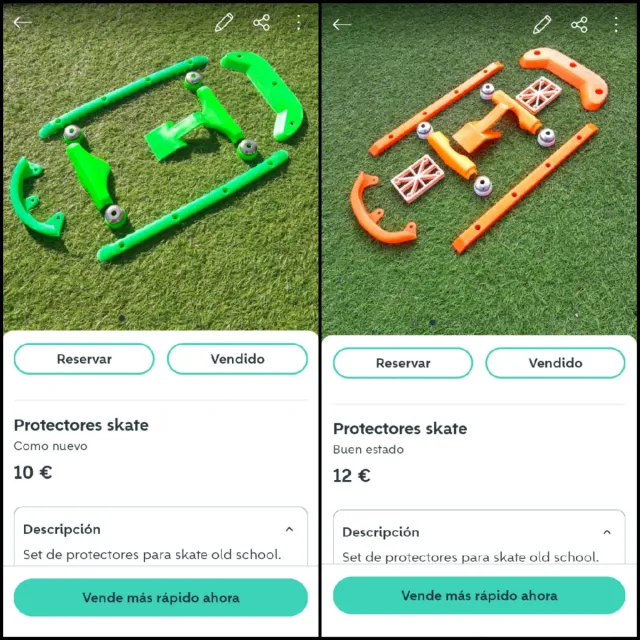Screen dimensions: 640x640
Task: Mark the 10 € listing as Vendido
Action: pos(237,359)
